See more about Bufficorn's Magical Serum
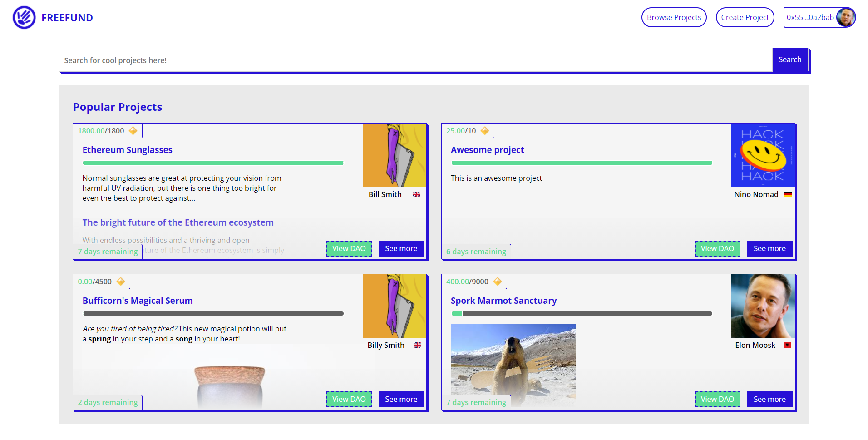The image size is (868, 440). pyautogui.click(x=401, y=399)
